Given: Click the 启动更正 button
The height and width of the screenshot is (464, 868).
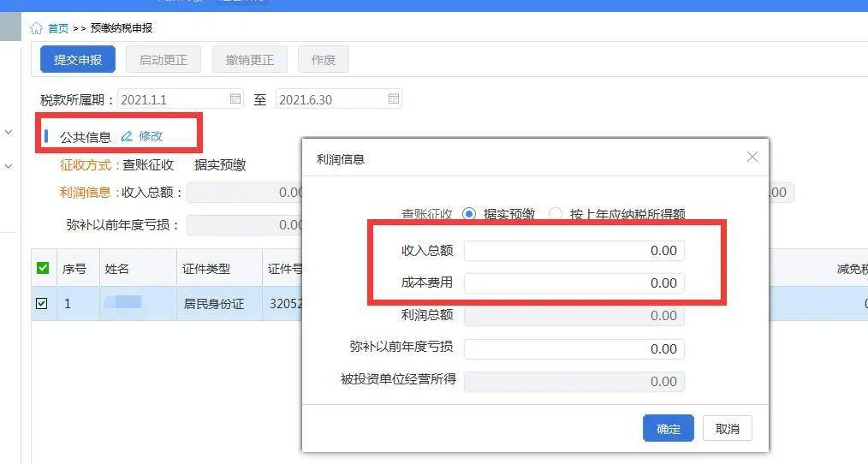Looking at the screenshot, I should click(x=163, y=59).
